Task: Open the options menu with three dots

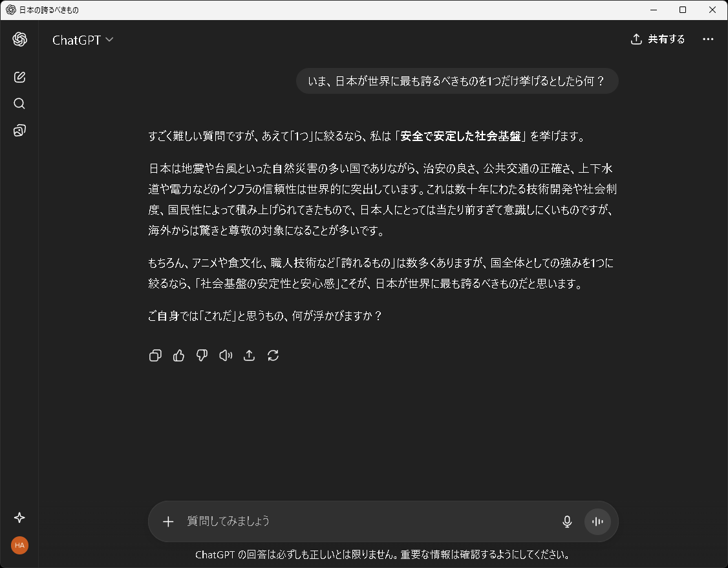Action: click(x=708, y=39)
